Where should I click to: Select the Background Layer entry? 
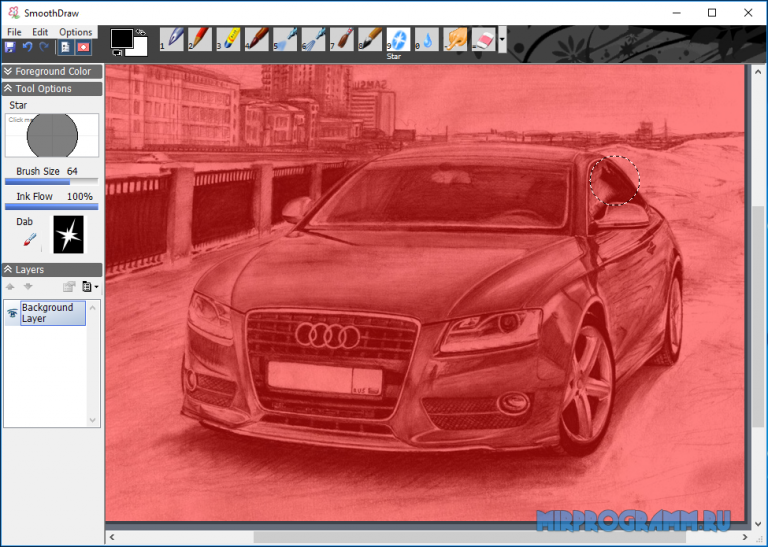tap(53, 313)
